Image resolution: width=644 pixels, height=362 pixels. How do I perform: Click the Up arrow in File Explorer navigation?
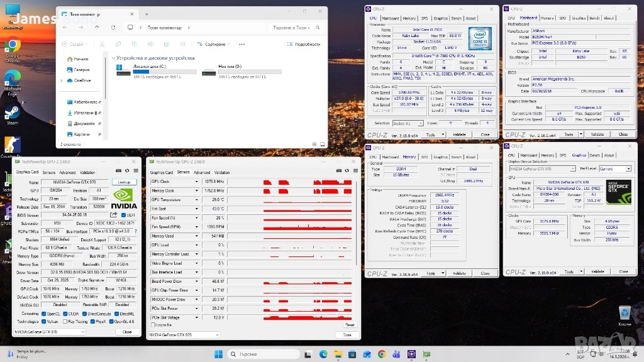96,28
